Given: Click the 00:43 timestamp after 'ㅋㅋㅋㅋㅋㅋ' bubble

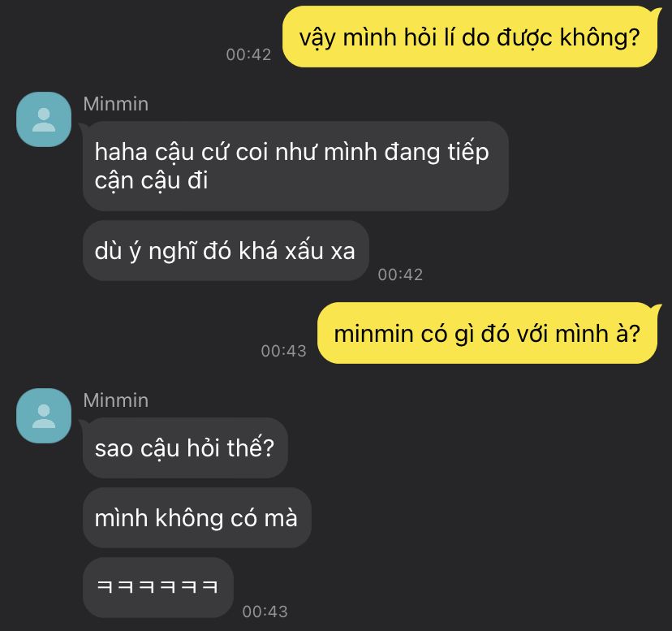Looking at the screenshot, I should pyautogui.click(x=265, y=612).
